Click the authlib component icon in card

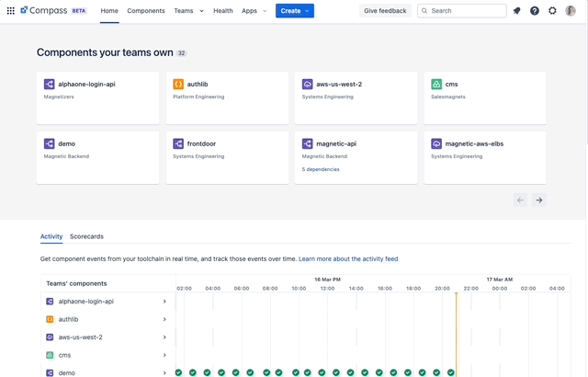tap(178, 85)
